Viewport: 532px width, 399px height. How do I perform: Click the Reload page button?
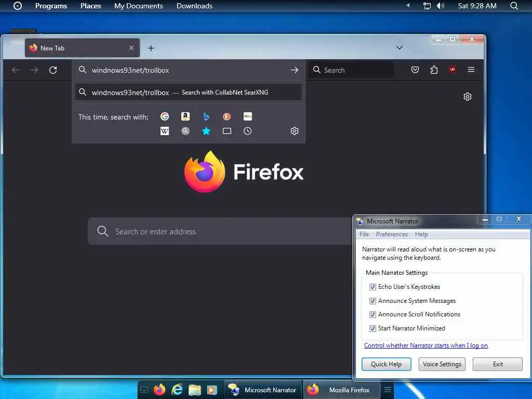point(53,70)
